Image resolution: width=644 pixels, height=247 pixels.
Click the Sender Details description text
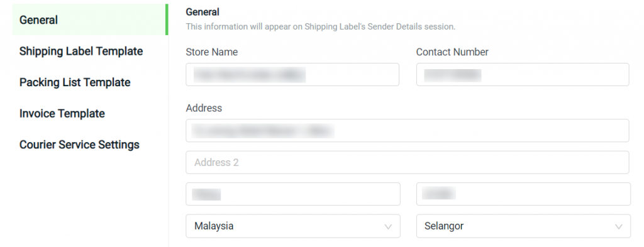click(x=320, y=26)
